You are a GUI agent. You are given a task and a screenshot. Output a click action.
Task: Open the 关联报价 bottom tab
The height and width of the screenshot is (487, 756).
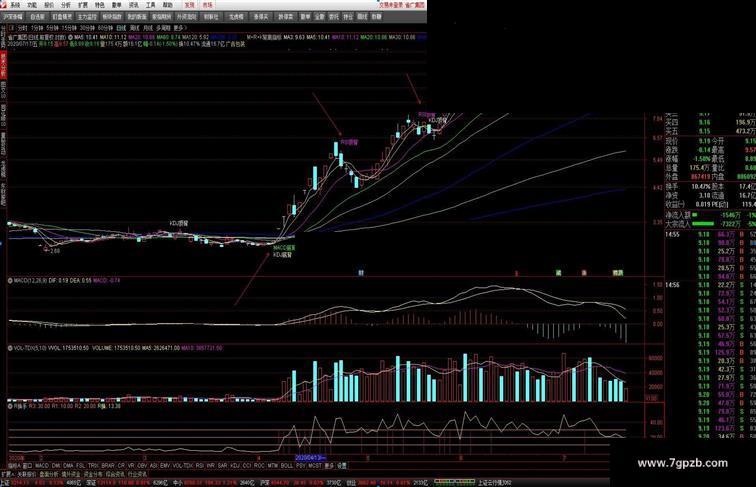pyautogui.click(x=27, y=474)
